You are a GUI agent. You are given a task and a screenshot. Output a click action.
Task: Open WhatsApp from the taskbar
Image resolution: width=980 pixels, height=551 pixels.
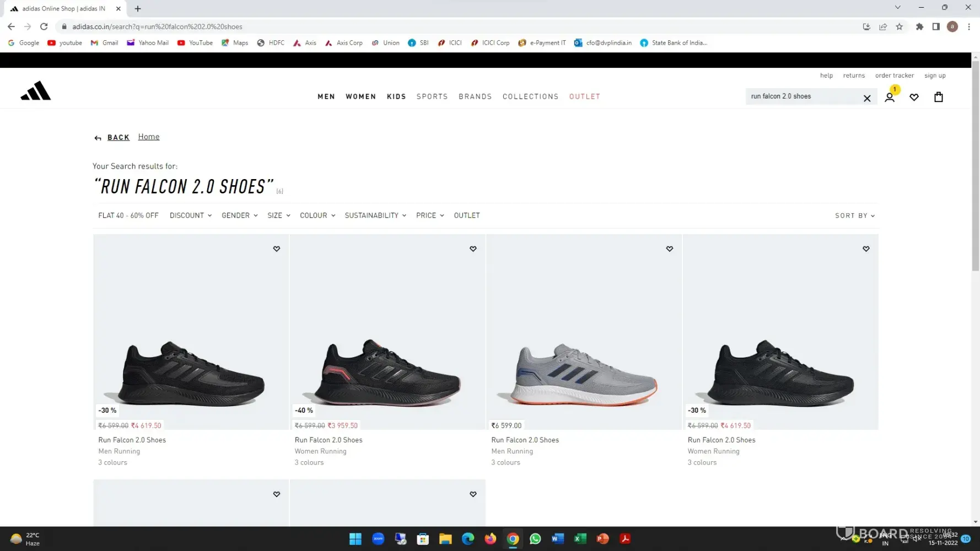click(x=535, y=539)
